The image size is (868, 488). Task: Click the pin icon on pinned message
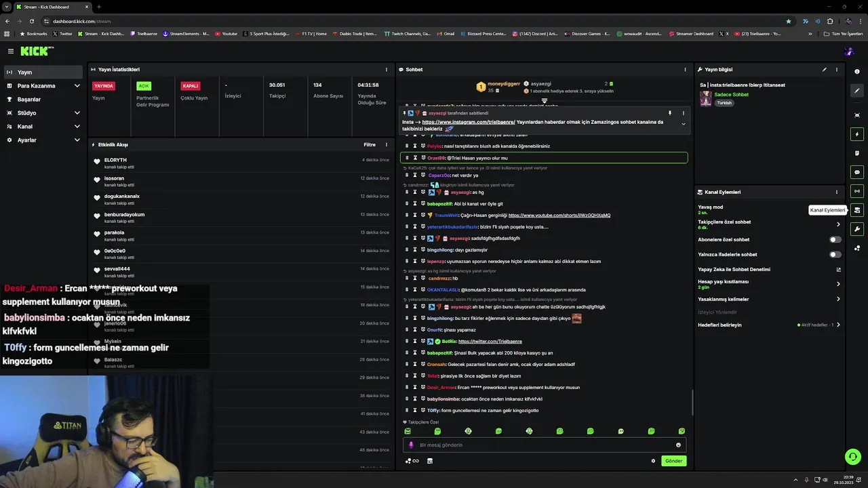coord(669,113)
